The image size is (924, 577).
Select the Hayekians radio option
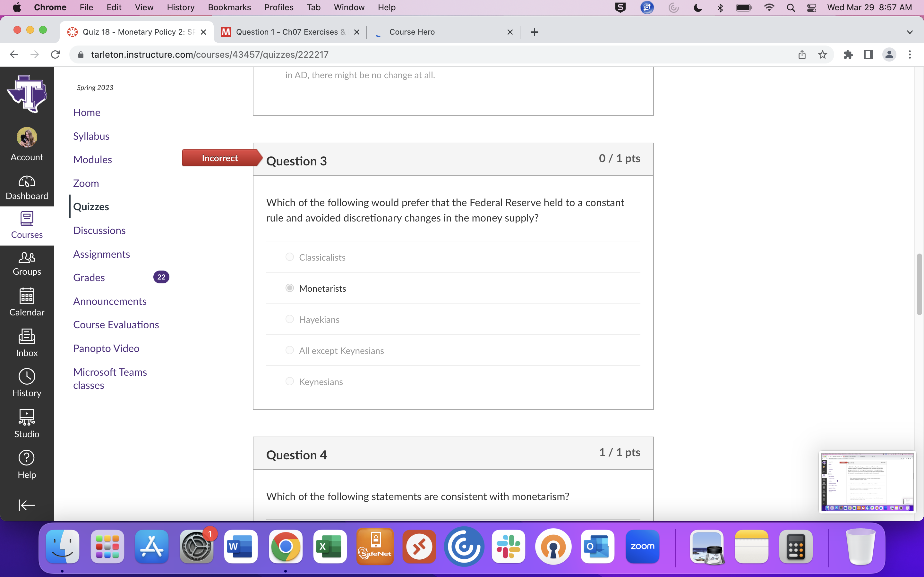[x=289, y=319]
